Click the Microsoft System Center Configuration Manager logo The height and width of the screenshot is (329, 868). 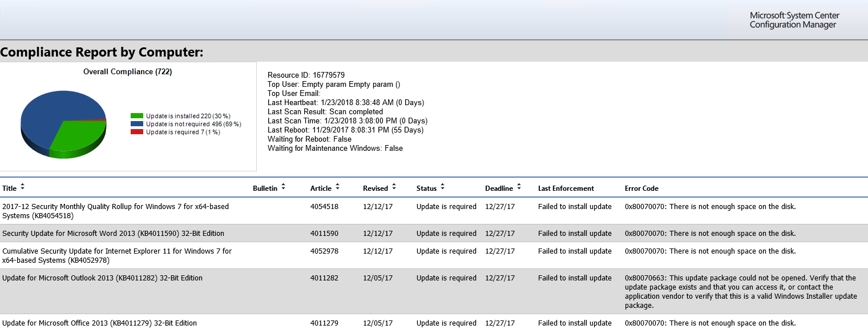[794, 20]
